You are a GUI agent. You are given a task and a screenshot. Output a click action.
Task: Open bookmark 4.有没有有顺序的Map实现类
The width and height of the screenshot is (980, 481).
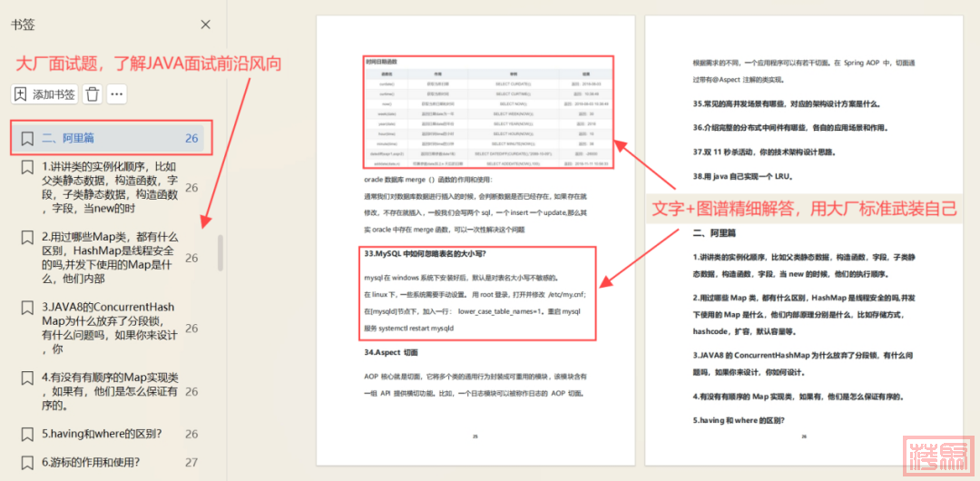pos(109,391)
